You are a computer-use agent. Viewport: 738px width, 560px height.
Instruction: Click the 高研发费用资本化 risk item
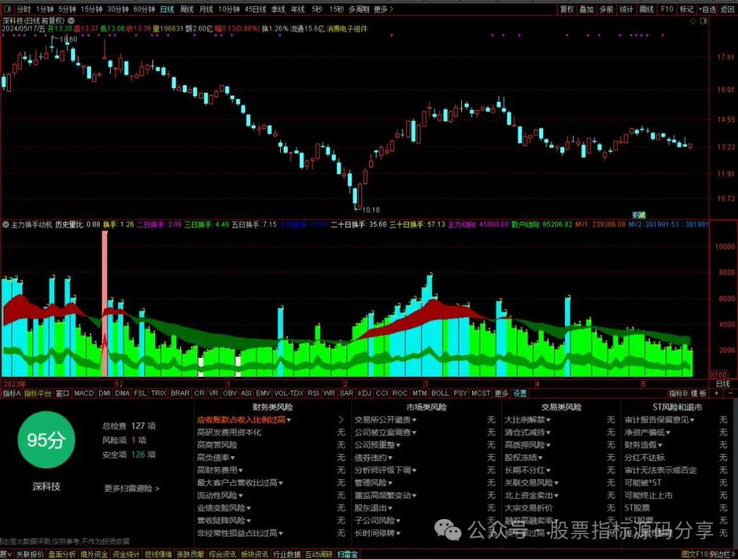[x=229, y=432]
